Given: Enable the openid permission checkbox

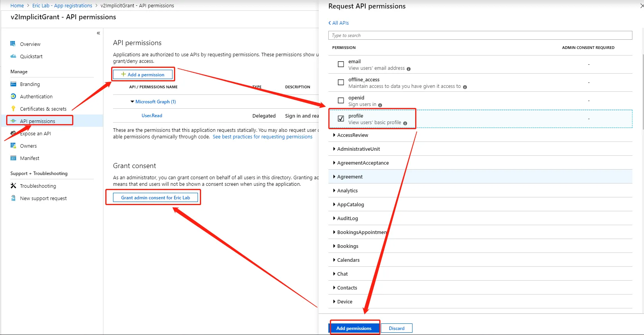Looking at the screenshot, I should [x=341, y=101].
